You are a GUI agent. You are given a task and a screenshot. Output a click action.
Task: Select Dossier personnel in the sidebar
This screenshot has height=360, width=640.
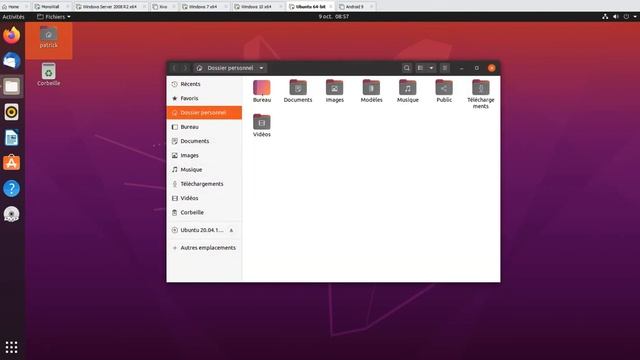(204, 113)
